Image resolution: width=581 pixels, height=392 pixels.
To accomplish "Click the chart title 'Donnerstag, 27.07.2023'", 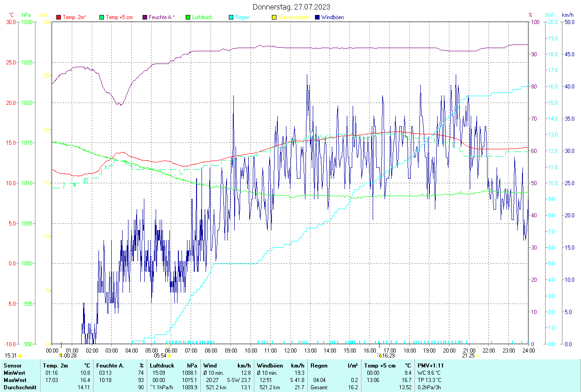I will point(292,7).
